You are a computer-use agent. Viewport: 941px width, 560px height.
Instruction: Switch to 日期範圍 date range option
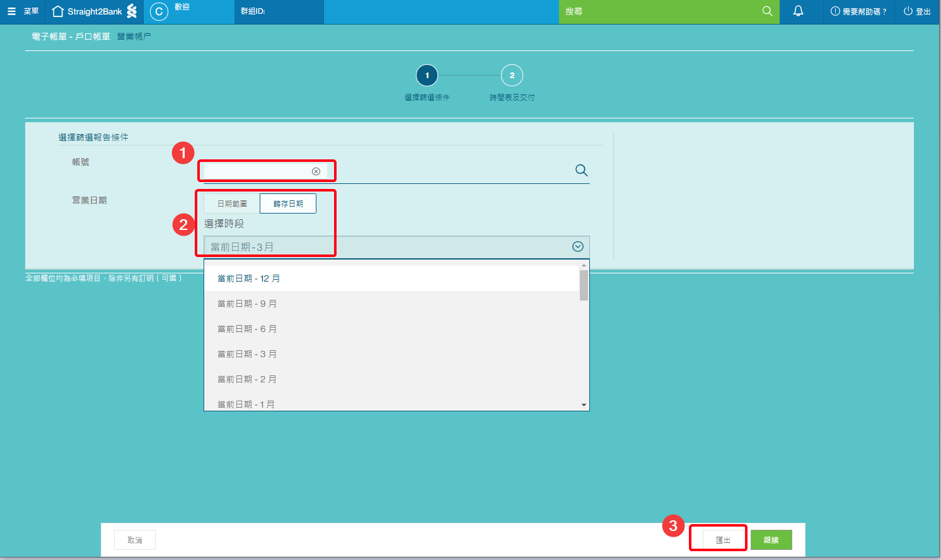tap(232, 203)
